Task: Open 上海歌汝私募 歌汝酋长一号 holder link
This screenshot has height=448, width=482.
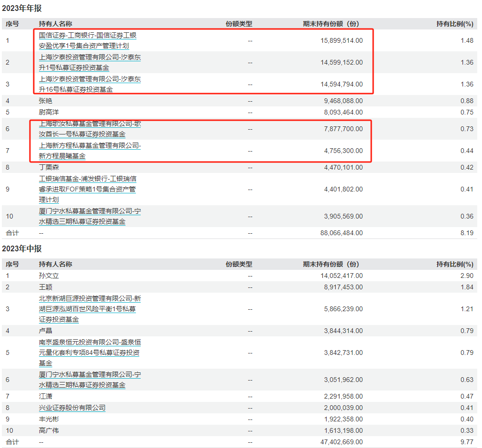Action: 90,129
